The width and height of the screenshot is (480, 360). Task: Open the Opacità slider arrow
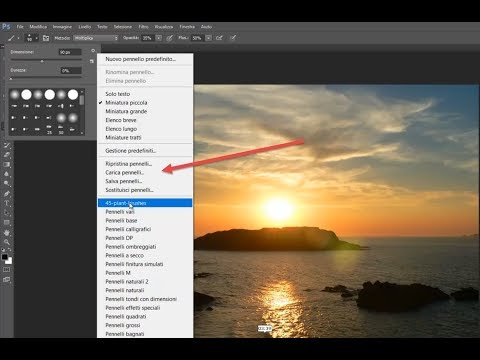(x=159, y=38)
